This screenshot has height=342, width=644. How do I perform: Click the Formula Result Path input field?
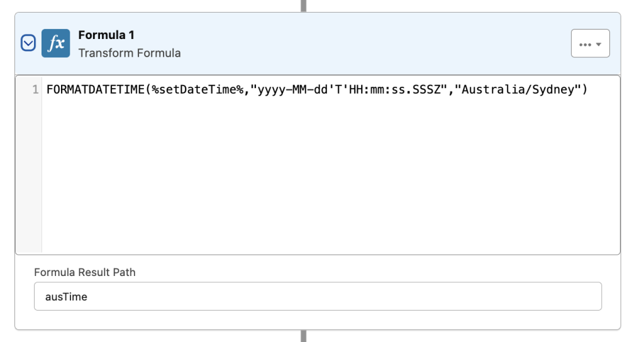[318, 296]
